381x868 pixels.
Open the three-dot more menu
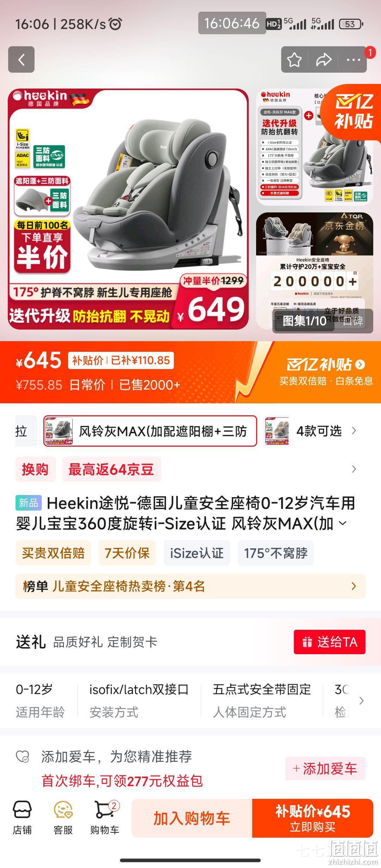353,60
